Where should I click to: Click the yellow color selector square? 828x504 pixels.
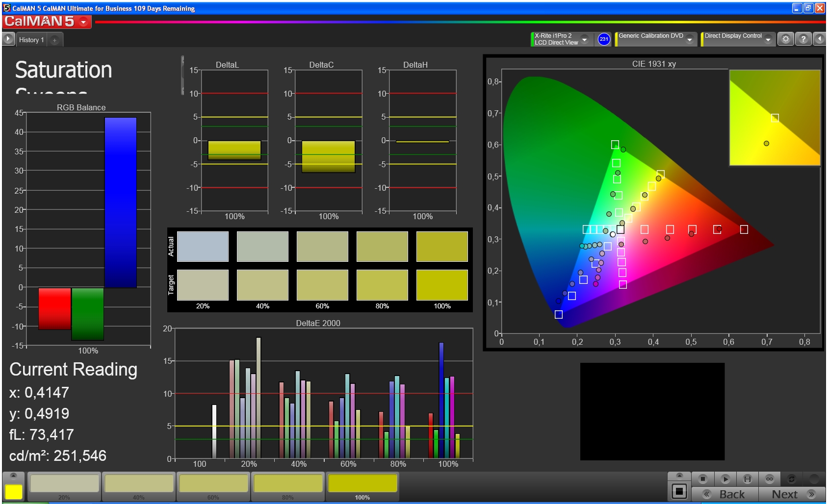tap(14, 492)
